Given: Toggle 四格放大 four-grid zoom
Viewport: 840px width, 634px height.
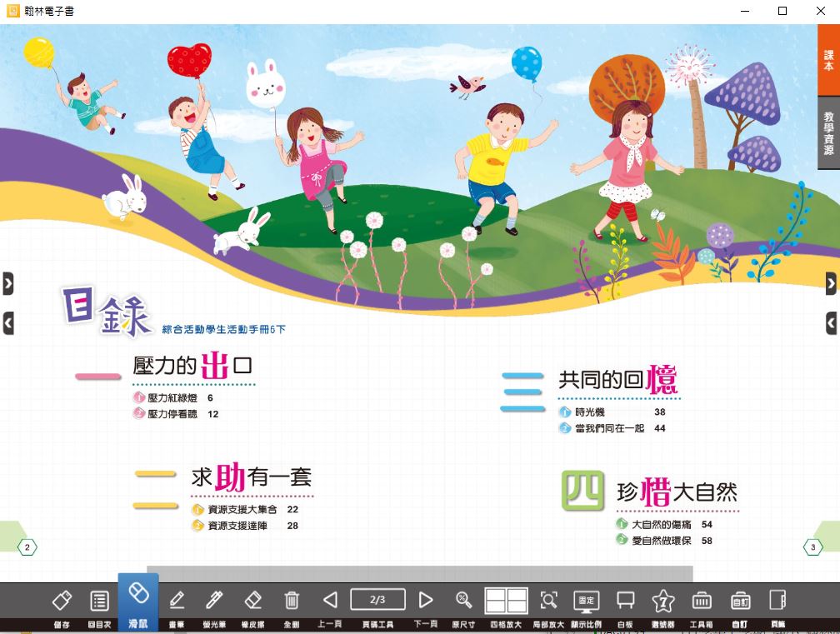Looking at the screenshot, I should (x=507, y=601).
